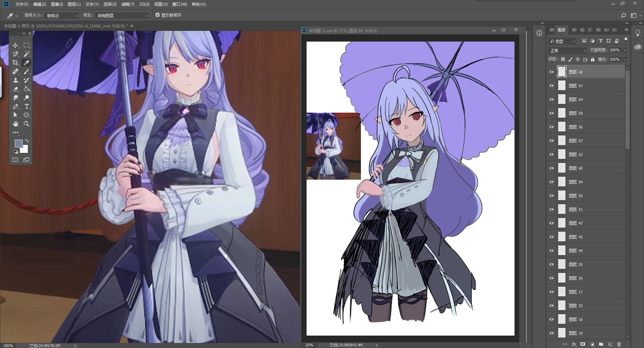Open the opacity slider dropdown arrow

[x=625, y=50]
